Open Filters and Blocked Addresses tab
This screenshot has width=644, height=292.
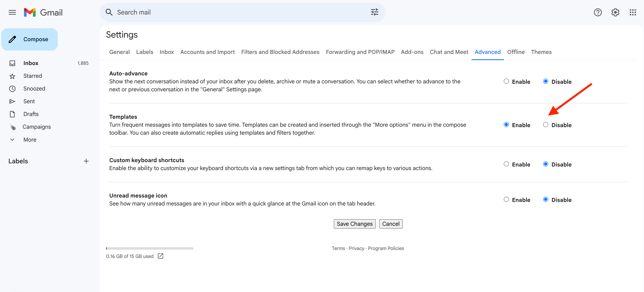(280, 52)
